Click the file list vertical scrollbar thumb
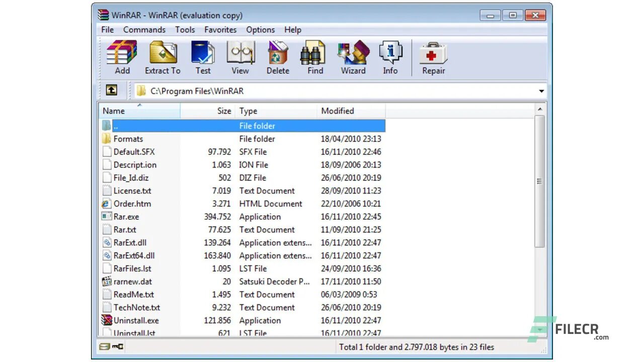644x362 pixels. (539, 182)
